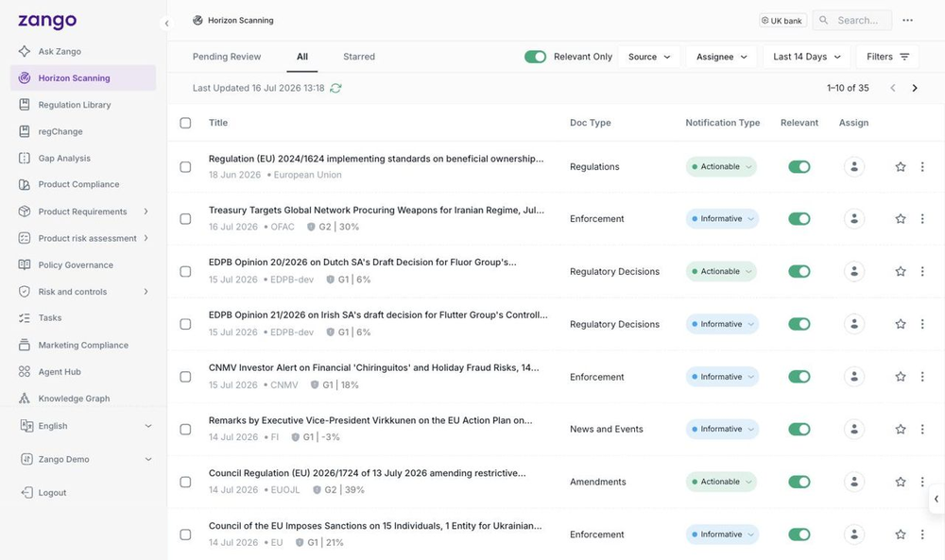The width and height of the screenshot is (945, 560).
Task: Open Ask Zango from sidebar
Action: [59, 51]
